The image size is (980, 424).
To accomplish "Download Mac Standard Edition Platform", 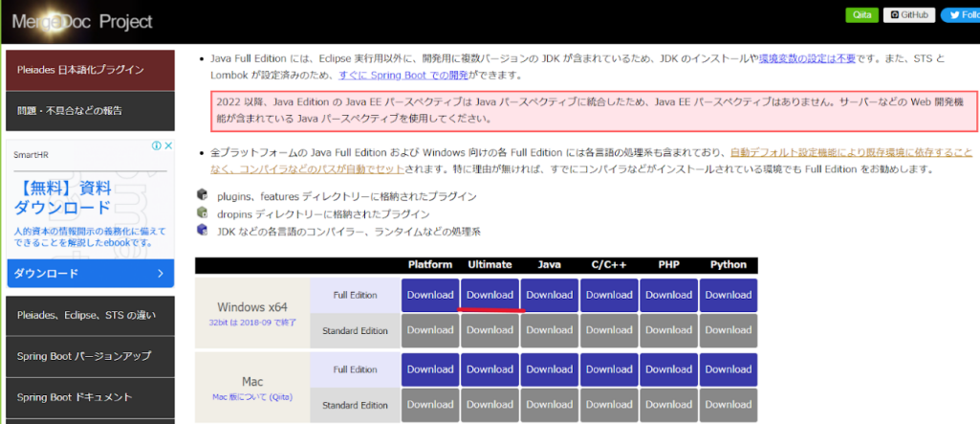I will click(x=430, y=405).
